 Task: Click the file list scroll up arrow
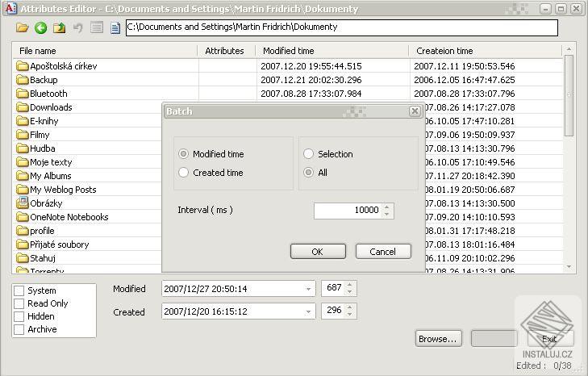coord(569,49)
